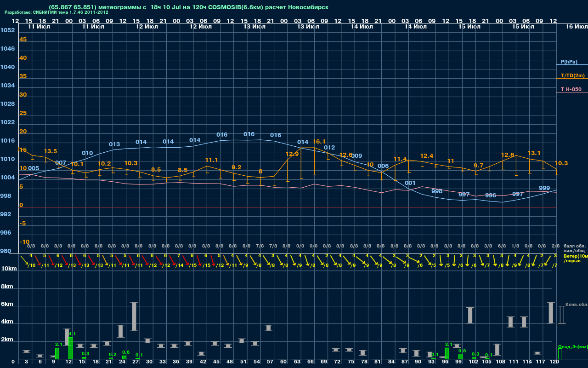Click the 11.1 temperature value
Image resolution: width=588 pixels, height=368 pixels.
click(211, 160)
